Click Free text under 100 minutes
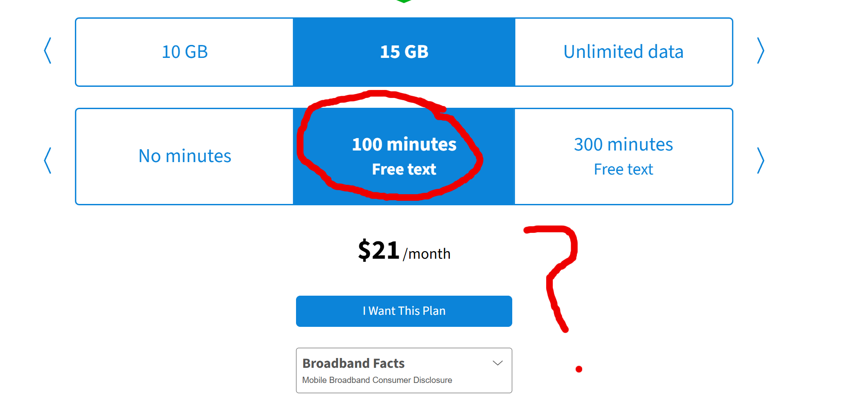The image size is (868, 411). (404, 169)
